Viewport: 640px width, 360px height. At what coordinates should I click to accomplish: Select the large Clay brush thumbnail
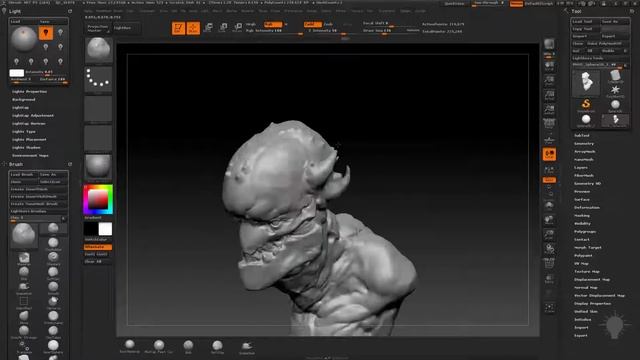pyautogui.click(x=24, y=235)
